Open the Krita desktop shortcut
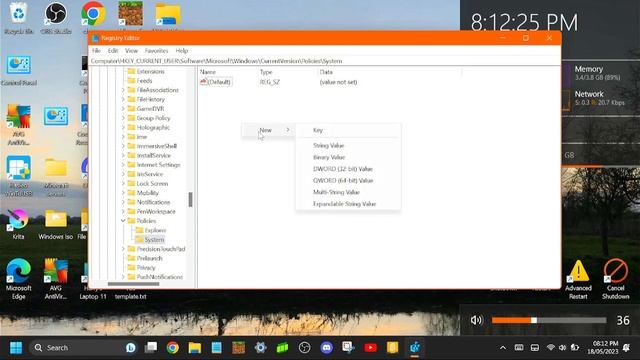 click(18, 224)
